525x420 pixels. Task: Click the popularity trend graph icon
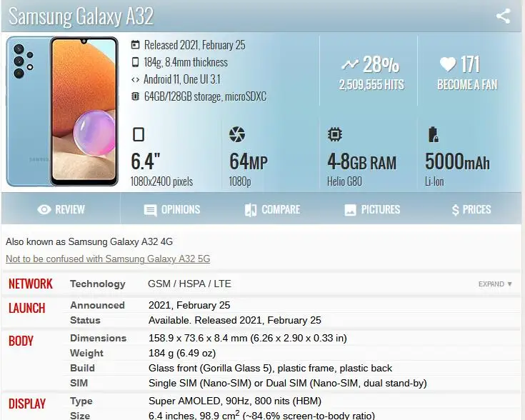(349, 64)
